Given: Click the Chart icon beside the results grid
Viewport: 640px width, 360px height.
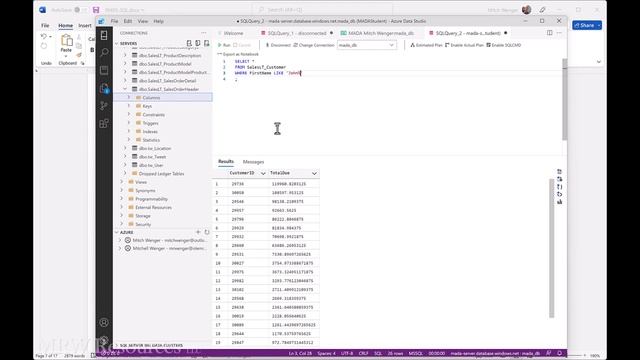Looking at the screenshot, I should click(x=559, y=202).
